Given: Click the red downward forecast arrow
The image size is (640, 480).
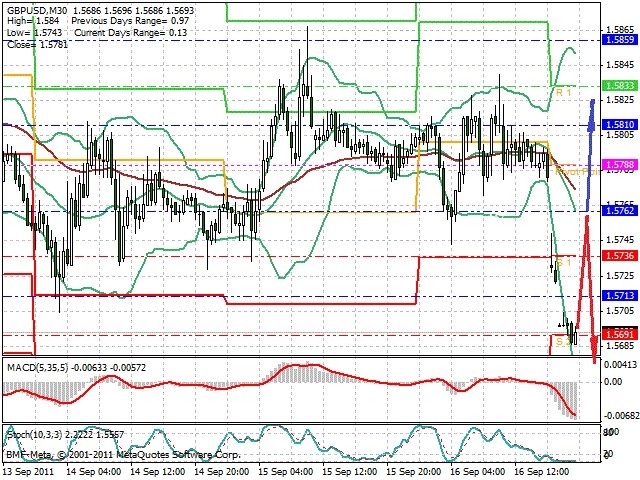Looking at the screenshot, I should coord(588,289).
